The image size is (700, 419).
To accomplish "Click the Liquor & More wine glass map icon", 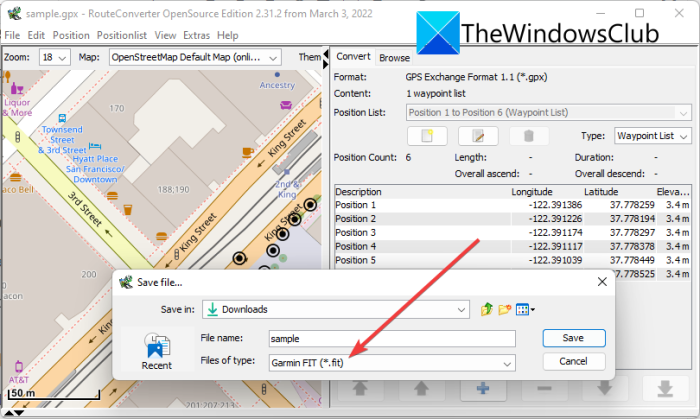I will (x=17, y=88).
